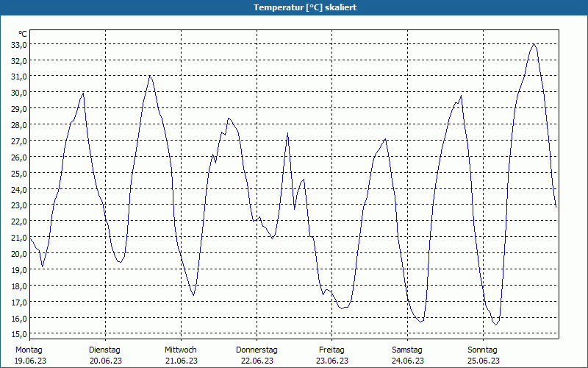Click the '19,0' y-axis label
Screen dimensions: 588x368
click(x=19, y=270)
